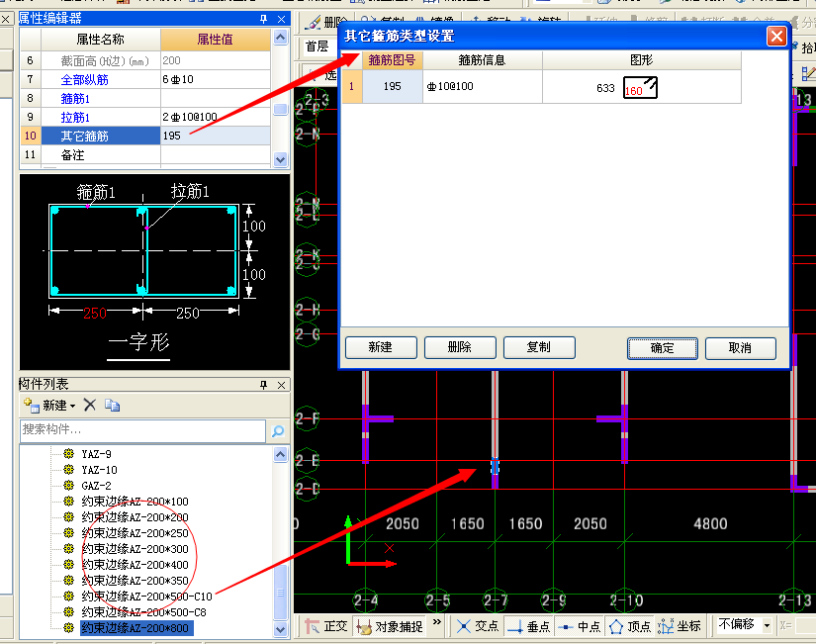Click the property table scrollbar thumb
This screenshot has height=644, width=816.
pyautogui.click(x=280, y=110)
